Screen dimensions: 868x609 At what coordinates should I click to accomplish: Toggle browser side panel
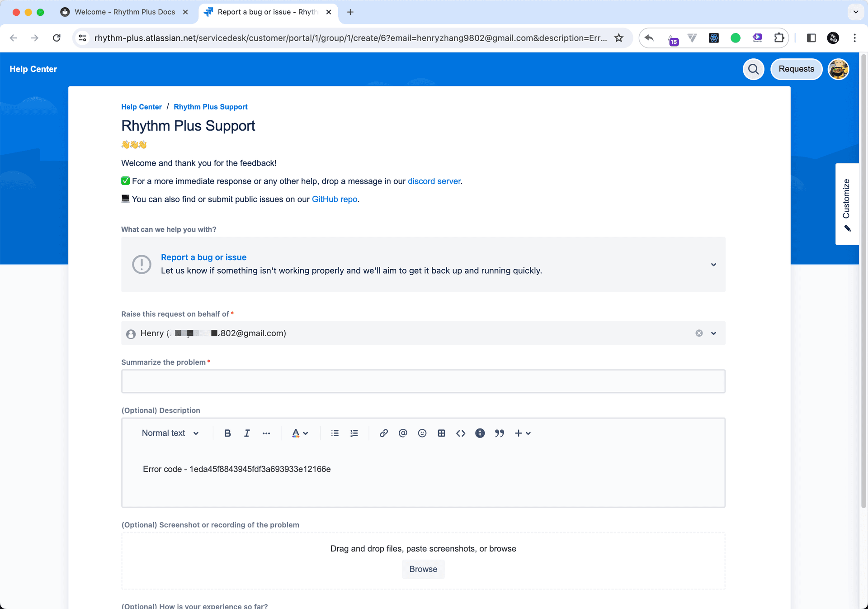point(811,38)
